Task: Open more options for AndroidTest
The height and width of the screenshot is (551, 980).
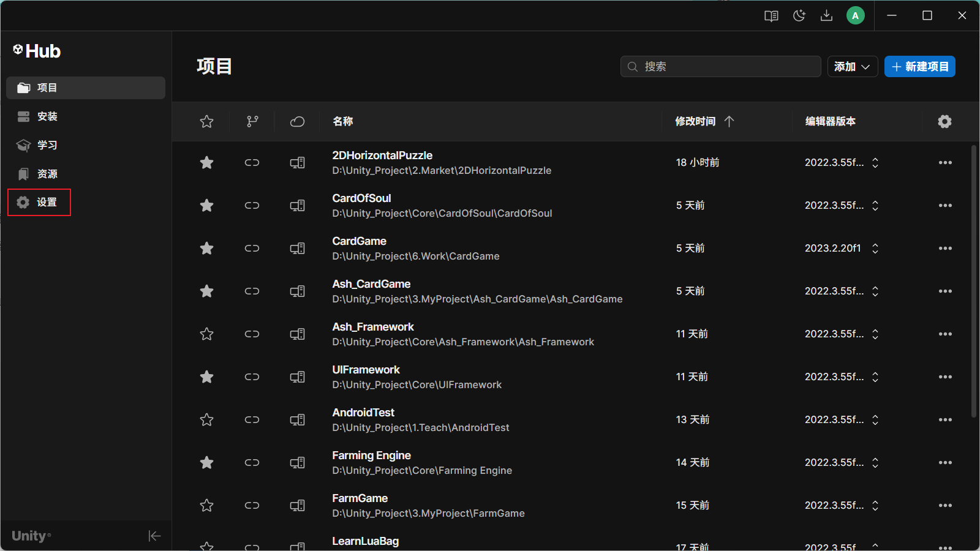Action: (945, 420)
